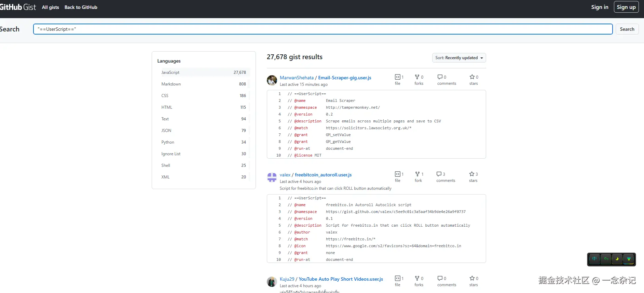Screen dimensions: 644x293
Task: Open the Sort: Recently updated dropdown
Action: [x=459, y=58]
